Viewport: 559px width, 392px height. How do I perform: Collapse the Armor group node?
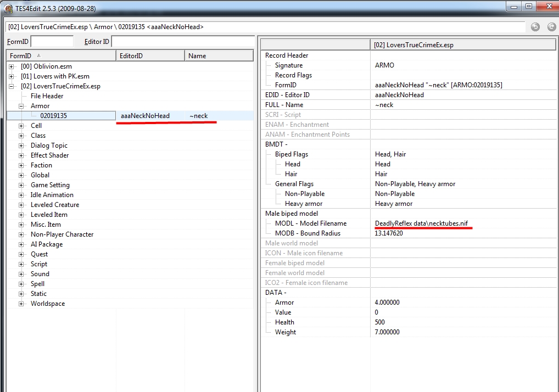point(21,106)
